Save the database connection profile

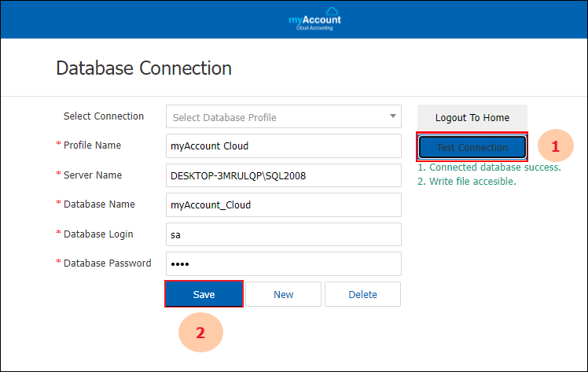coord(204,294)
